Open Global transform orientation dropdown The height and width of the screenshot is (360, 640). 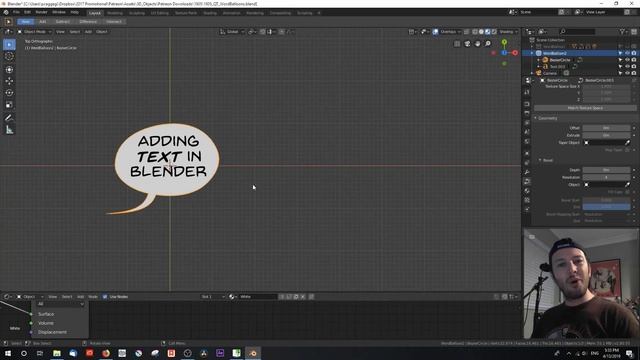pos(231,31)
